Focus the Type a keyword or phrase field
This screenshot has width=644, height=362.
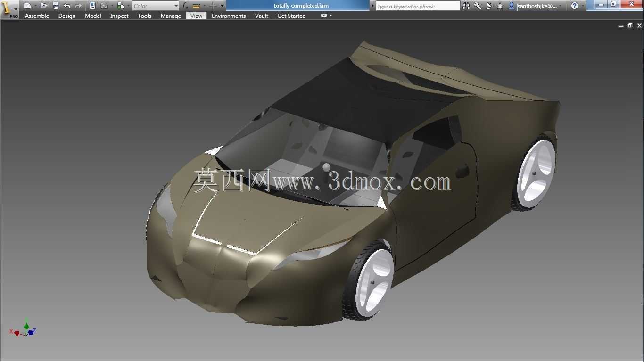click(418, 6)
